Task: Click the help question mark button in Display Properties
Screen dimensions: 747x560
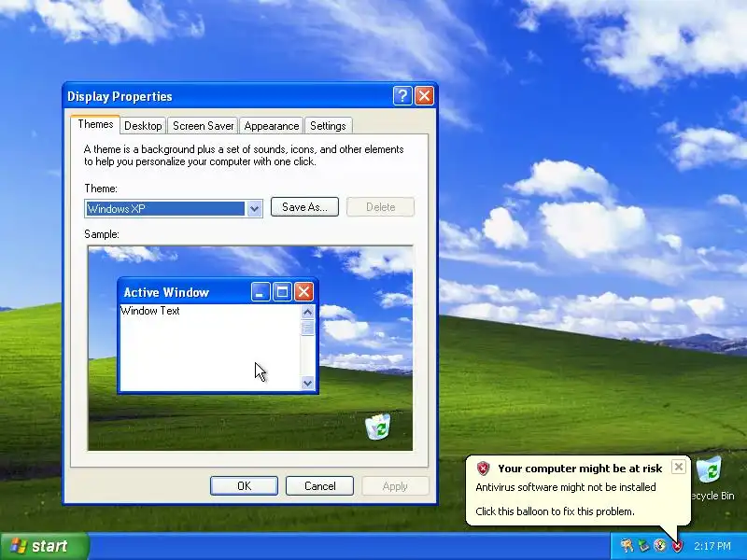Action: 402,96
